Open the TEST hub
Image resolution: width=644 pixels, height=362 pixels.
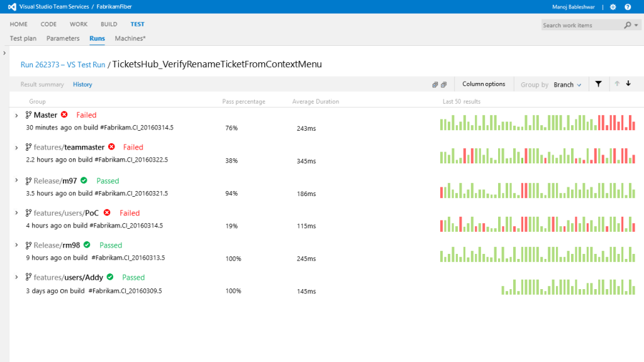tap(137, 25)
